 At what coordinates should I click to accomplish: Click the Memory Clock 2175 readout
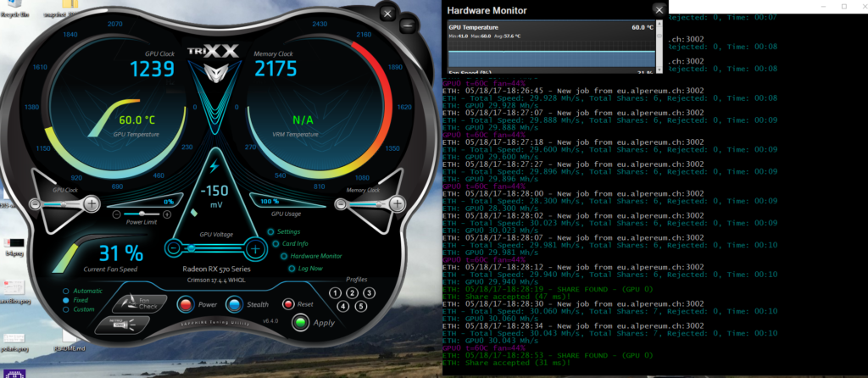(x=275, y=69)
